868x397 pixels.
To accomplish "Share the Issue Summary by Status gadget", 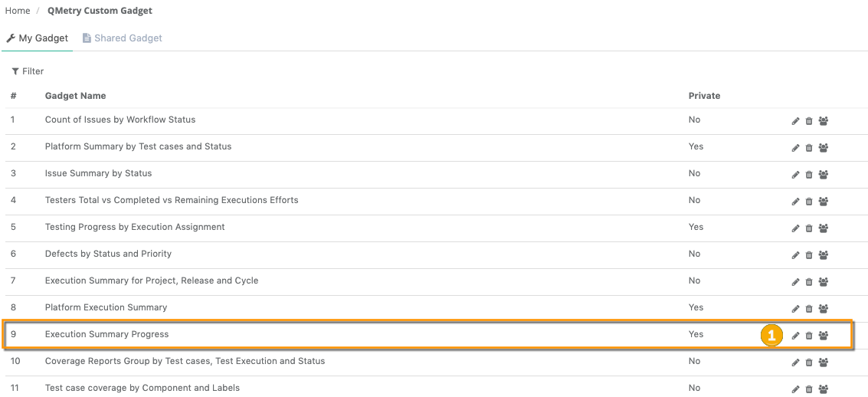I will click(824, 175).
